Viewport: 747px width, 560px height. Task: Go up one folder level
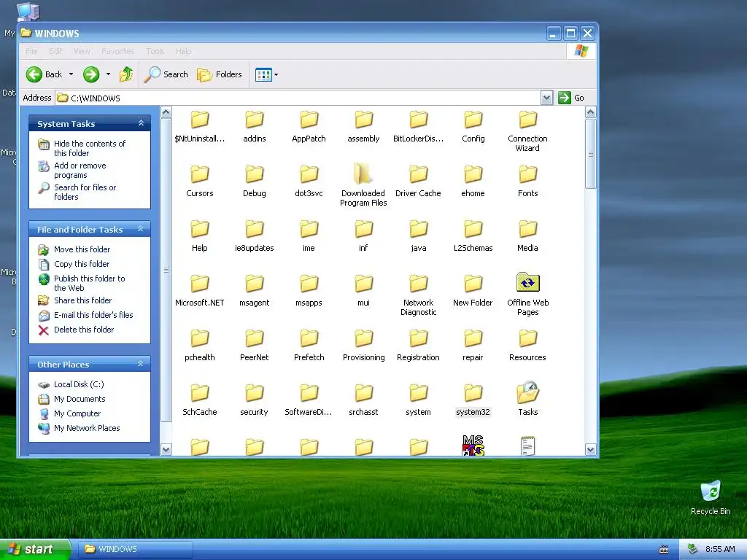[x=126, y=74]
